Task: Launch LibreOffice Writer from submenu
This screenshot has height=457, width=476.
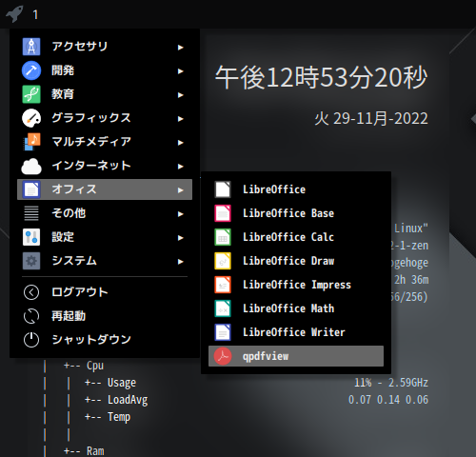Action: pos(296,332)
